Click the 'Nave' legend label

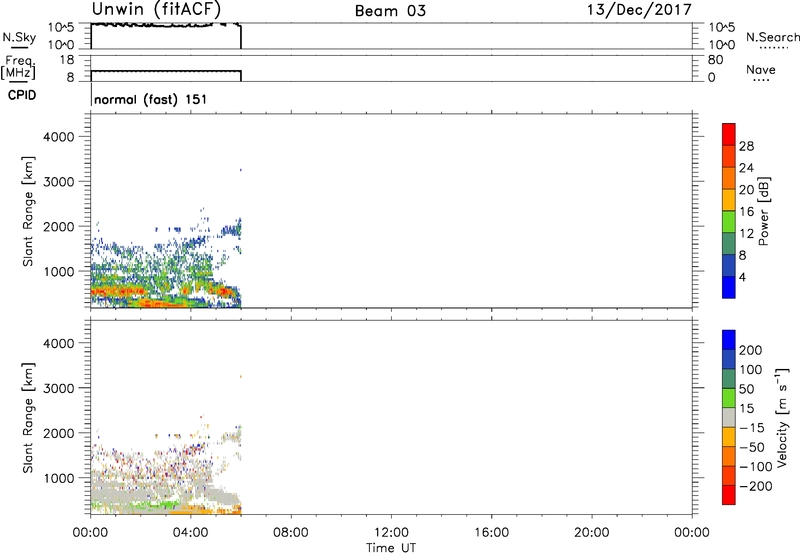click(761, 70)
